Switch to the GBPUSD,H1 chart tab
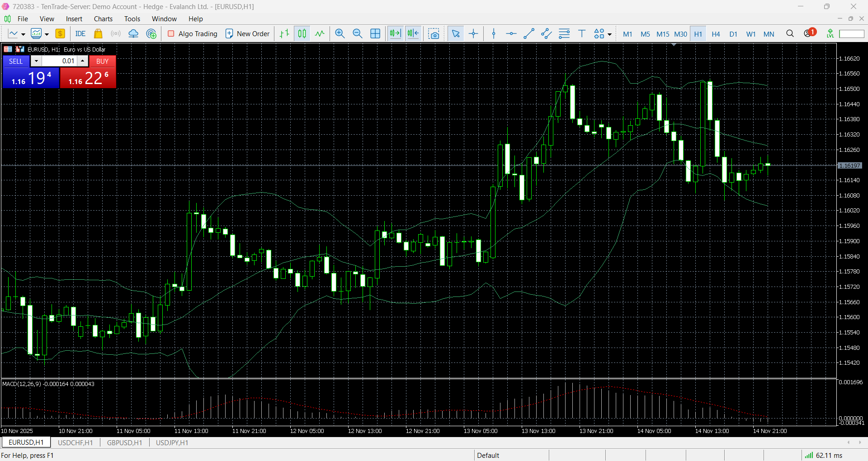The width and height of the screenshot is (868, 461). pyautogui.click(x=124, y=442)
